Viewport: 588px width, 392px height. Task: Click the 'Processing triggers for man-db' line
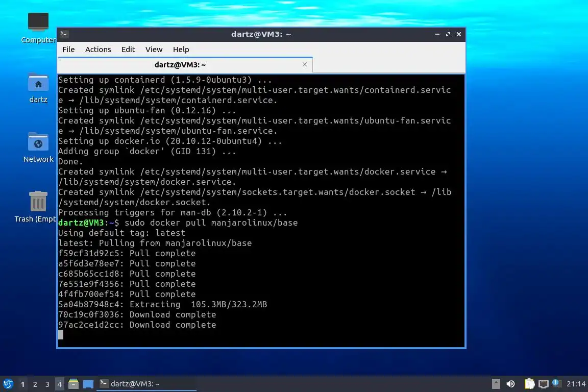(173, 213)
